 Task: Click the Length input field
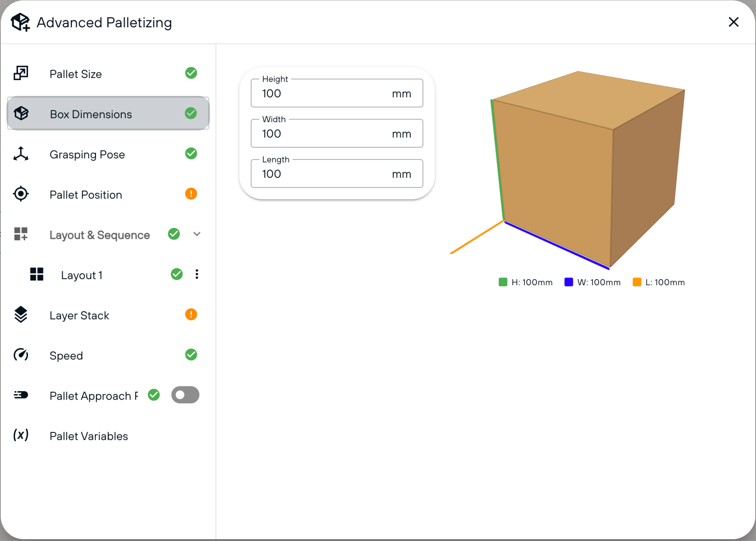tap(337, 173)
